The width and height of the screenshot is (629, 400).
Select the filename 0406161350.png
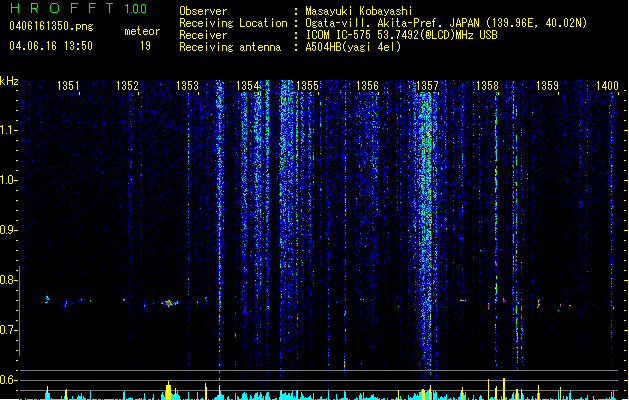click(x=51, y=26)
